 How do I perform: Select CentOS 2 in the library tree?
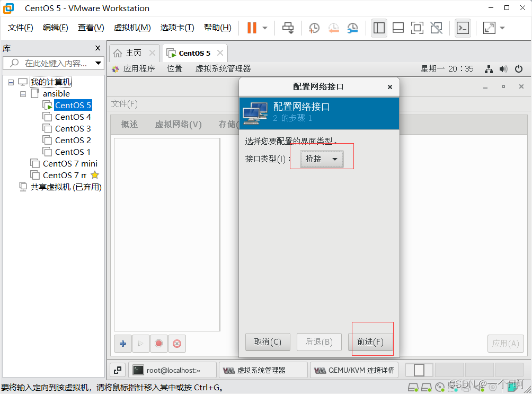tap(73, 141)
